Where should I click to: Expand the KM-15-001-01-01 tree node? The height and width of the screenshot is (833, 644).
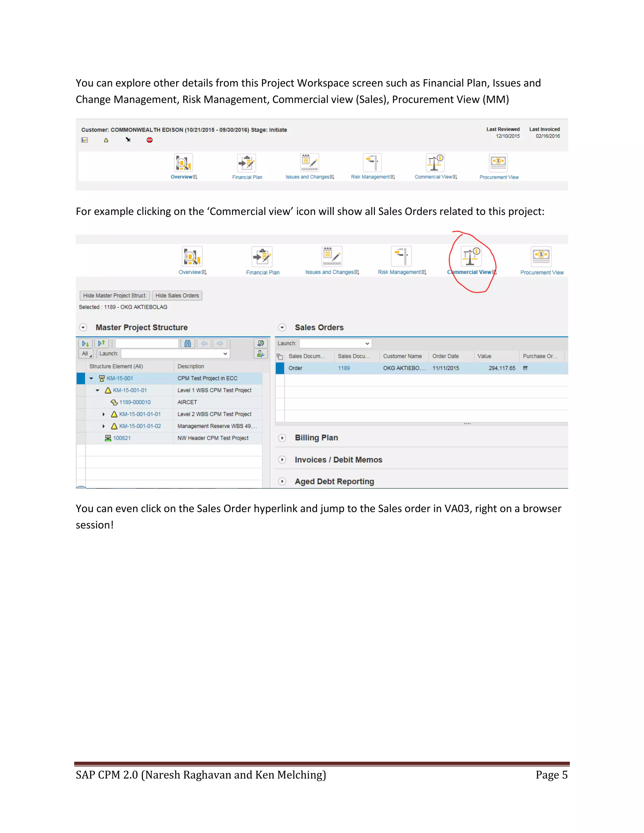pos(104,414)
